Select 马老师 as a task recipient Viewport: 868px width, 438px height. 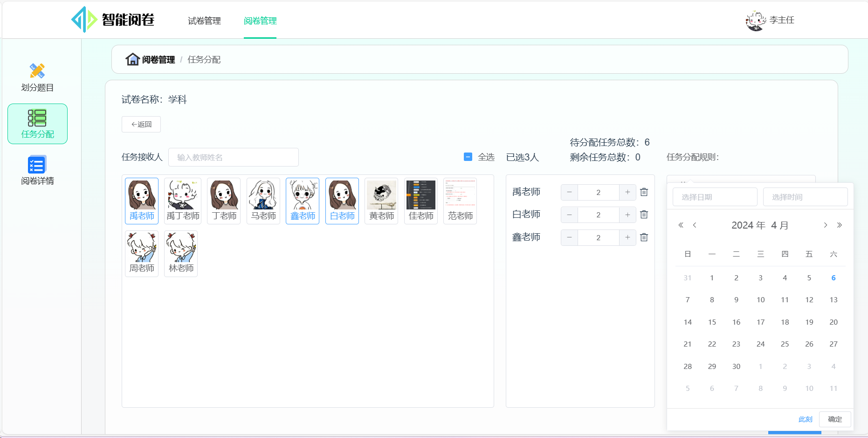[x=263, y=201]
